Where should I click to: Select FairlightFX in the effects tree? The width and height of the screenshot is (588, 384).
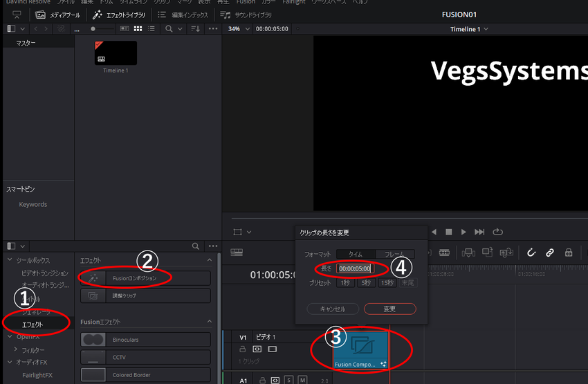37,375
